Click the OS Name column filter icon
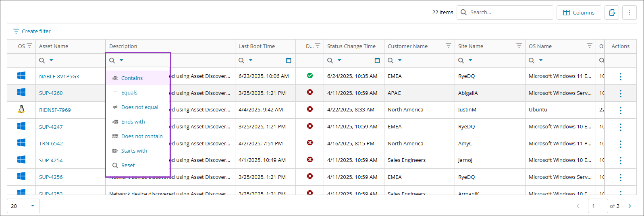 tap(589, 46)
